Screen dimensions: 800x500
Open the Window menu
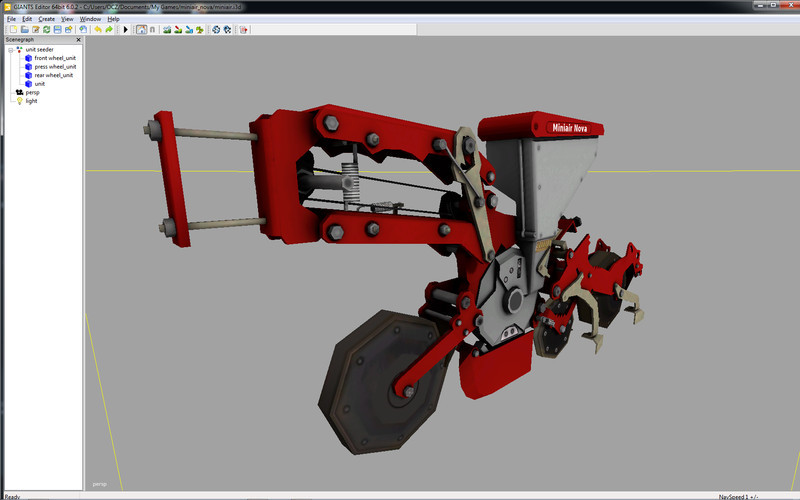pyautogui.click(x=90, y=19)
